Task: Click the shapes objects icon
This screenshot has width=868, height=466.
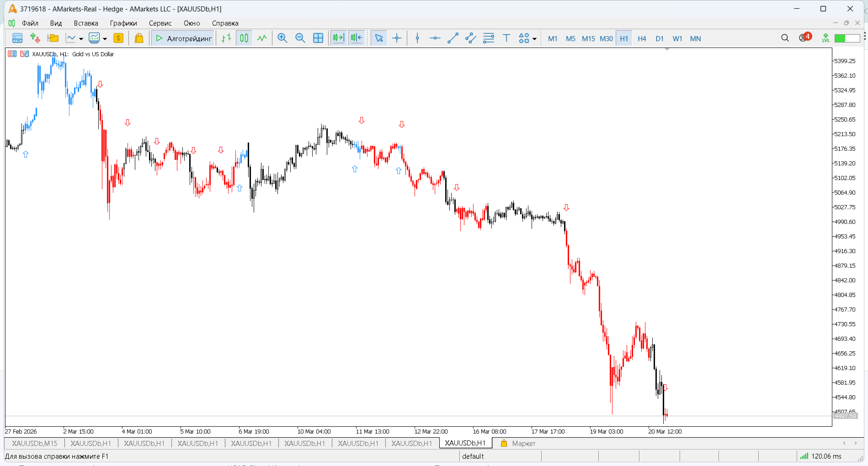Action: pos(524,38)
